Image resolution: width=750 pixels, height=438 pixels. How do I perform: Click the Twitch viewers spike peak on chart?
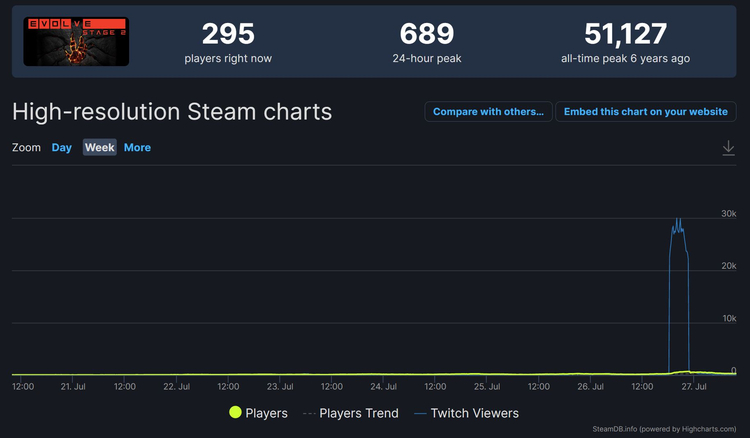[x=679, y=221]
